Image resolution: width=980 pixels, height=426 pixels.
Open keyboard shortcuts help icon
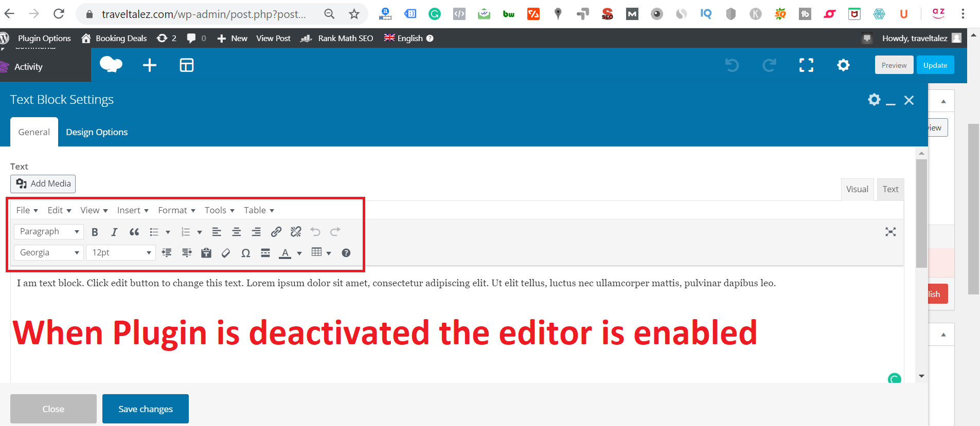coord(346,252)
